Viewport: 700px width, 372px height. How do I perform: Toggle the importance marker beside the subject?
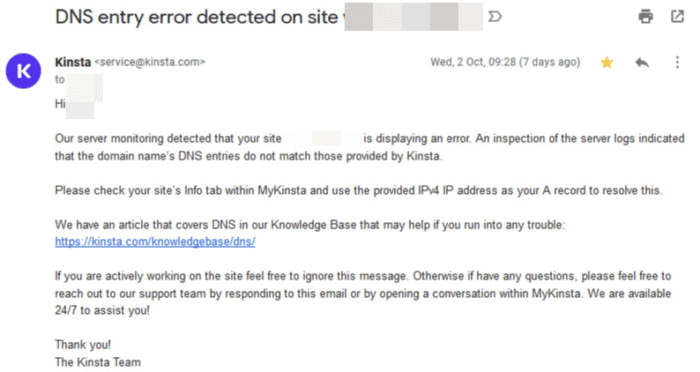(x=495, y=17)
